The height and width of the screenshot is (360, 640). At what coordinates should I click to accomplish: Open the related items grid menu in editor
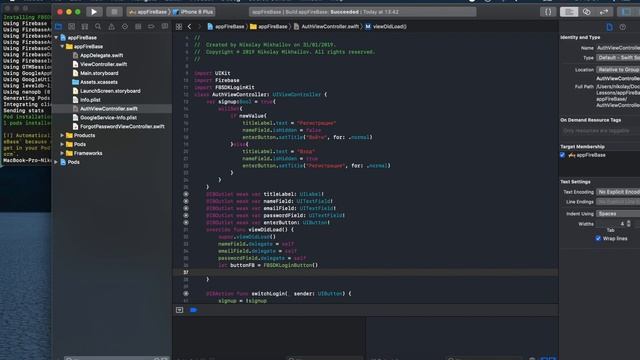[179, 27]
